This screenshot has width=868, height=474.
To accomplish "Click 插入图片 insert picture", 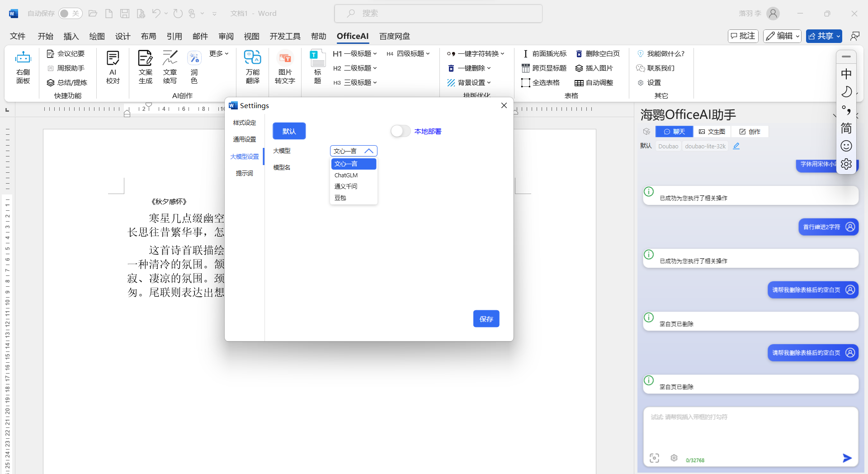I will point(594,68).
